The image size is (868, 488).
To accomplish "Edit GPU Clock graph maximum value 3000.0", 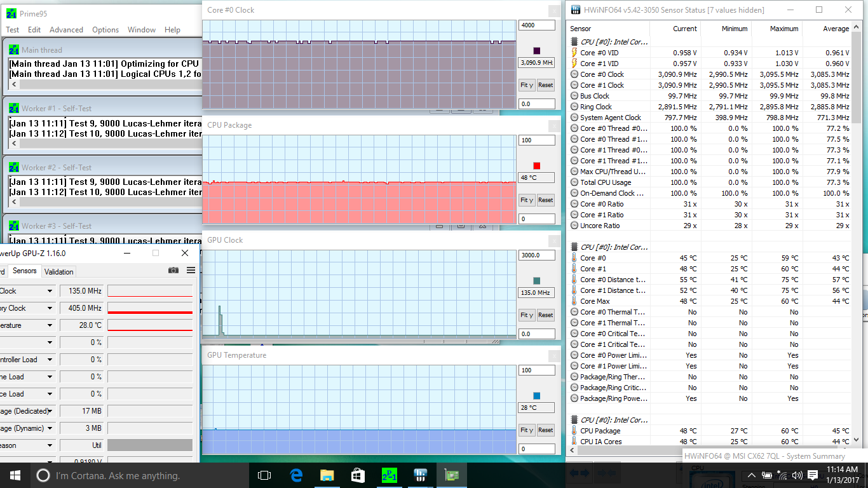I will pos(536,255).
